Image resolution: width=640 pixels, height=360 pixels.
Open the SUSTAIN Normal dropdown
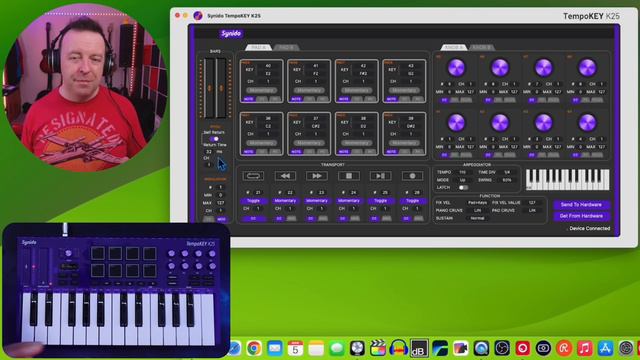(x=477, y=218)
